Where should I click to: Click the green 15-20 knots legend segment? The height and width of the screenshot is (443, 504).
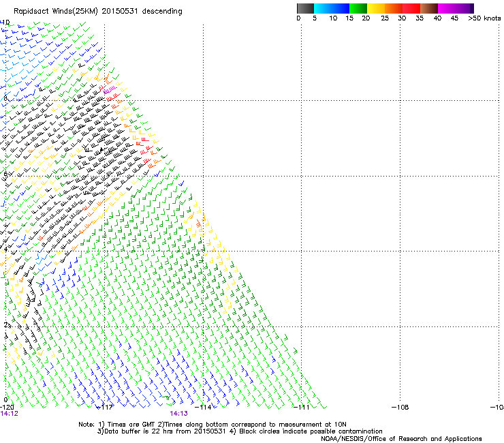click(358, 8)
